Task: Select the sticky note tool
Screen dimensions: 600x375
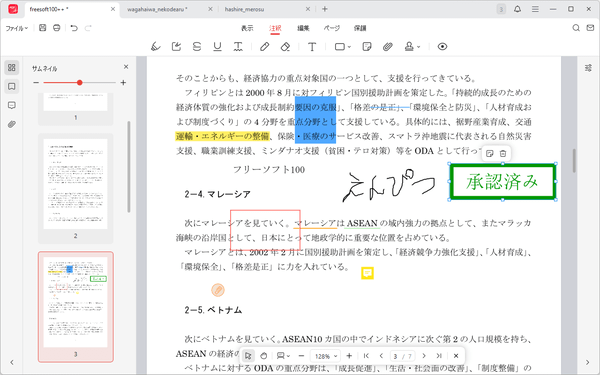Action: pos(367,47)
